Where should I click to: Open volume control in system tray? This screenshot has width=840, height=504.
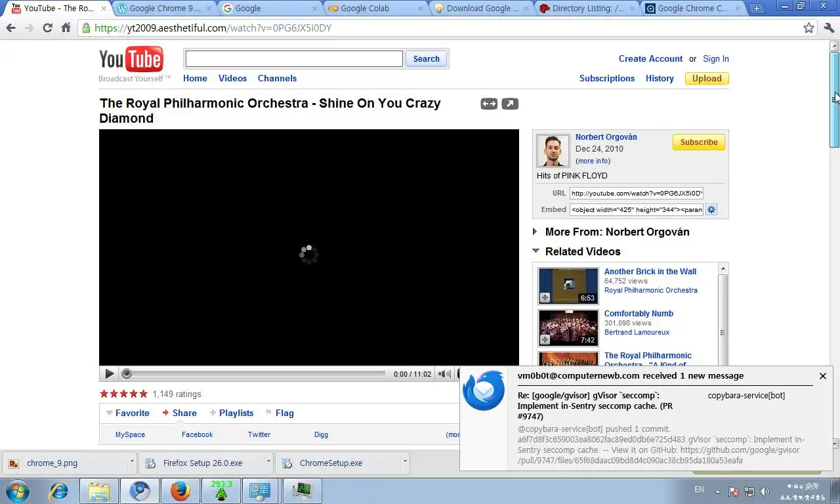765,491
